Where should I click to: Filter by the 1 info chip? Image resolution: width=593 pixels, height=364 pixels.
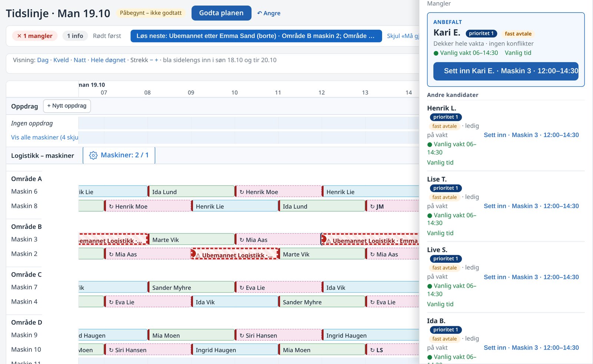tap(75, 36)
